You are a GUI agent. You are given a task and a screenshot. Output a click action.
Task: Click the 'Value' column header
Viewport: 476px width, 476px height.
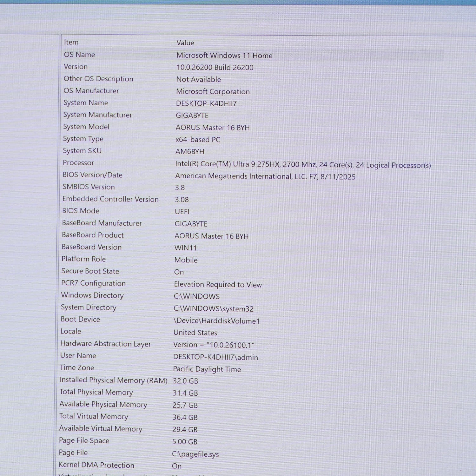(185, 43)
